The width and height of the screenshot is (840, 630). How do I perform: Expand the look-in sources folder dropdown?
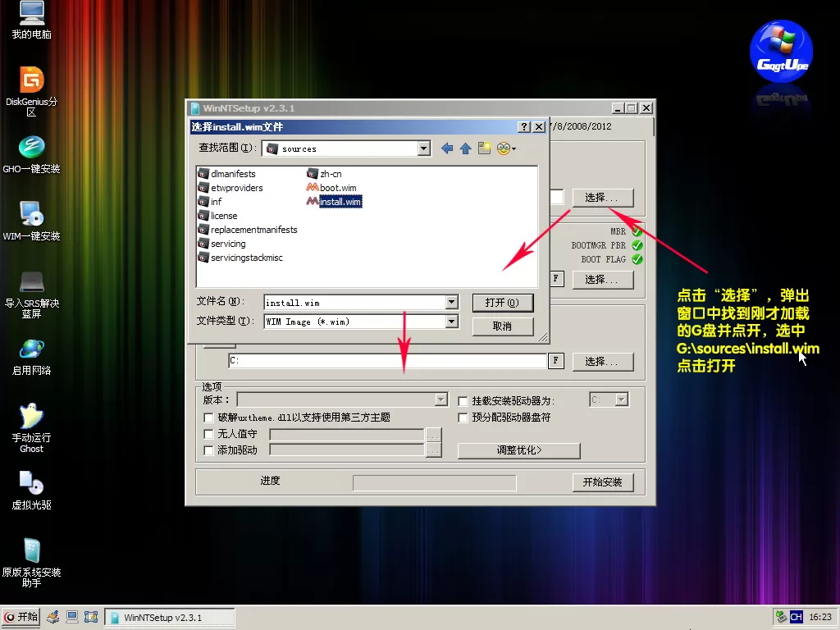[423, 148]
